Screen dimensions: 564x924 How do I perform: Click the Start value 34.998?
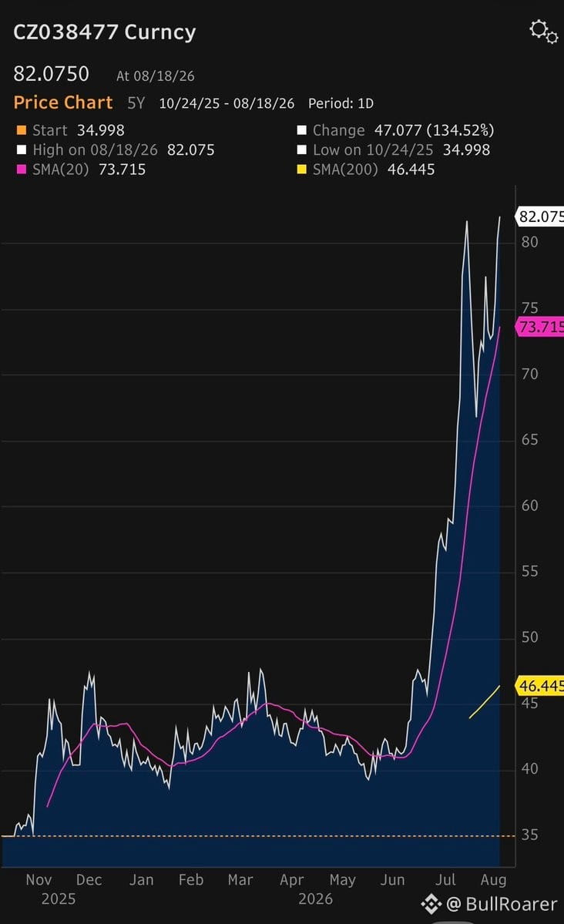[x=101, y=130]
